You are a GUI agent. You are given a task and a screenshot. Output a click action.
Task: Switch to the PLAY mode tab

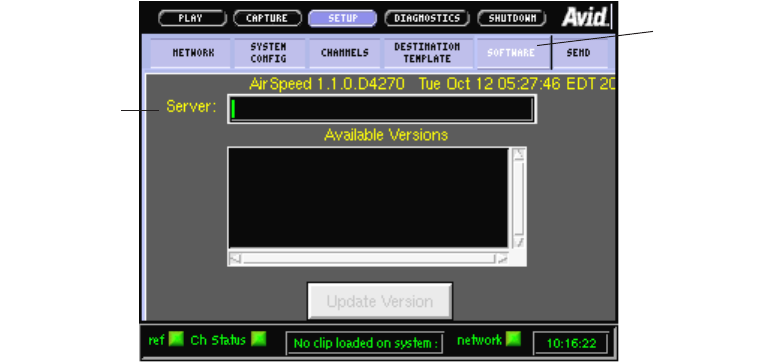pyautogui.click(x=193, y=19)
